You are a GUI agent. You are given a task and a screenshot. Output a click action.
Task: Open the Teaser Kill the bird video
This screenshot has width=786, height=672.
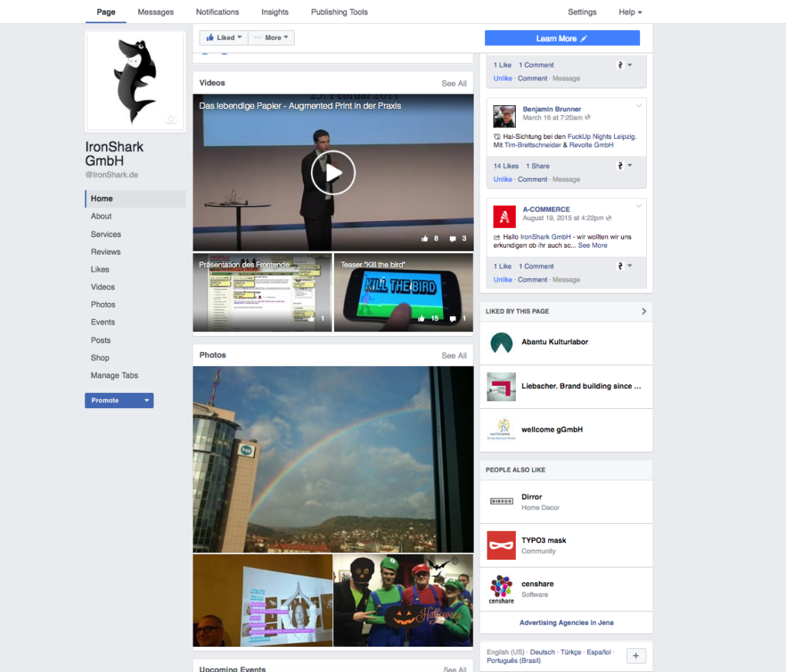[404, 292]
